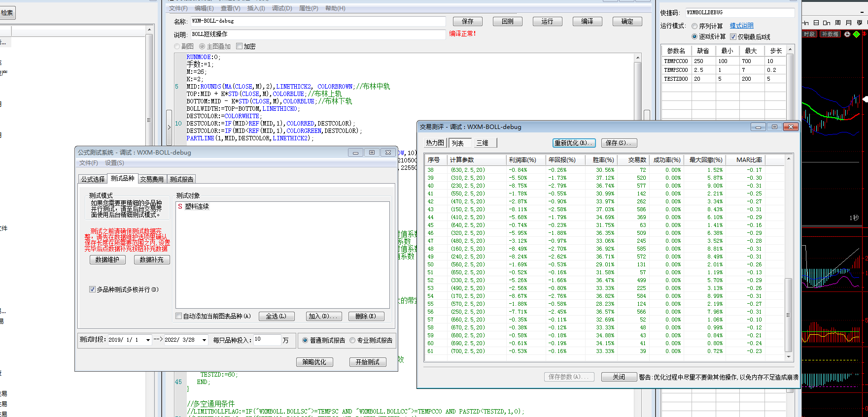Open the 调试(D) menu
Image resolution: width=868 pixels, height=417 pixels.
[282, 8]
